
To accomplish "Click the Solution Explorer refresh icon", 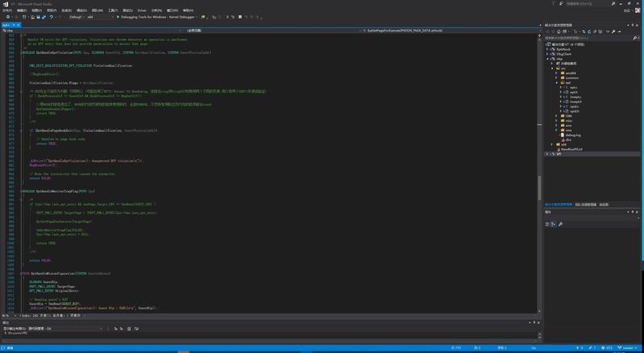I will click(589, 31).
